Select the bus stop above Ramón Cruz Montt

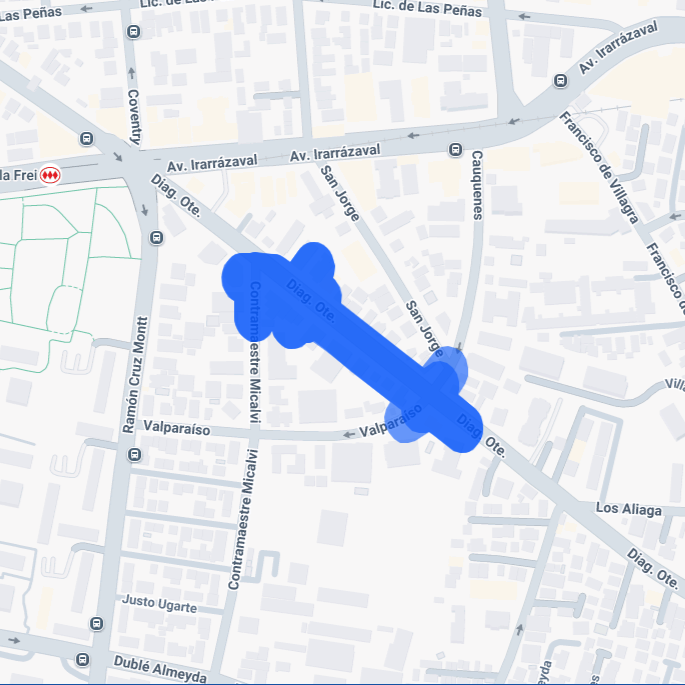point(156,238)
